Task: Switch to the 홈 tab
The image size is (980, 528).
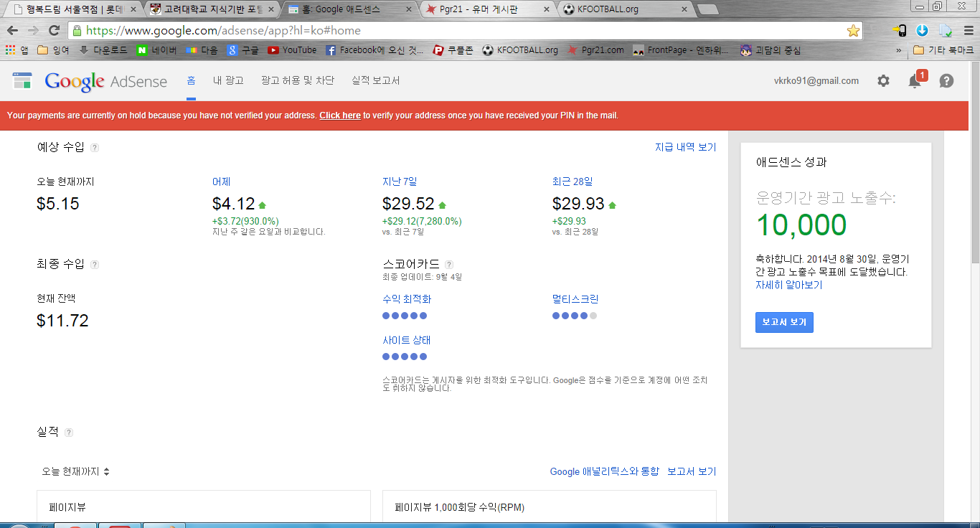Action: pyautogui.click(x=191, y=81)
